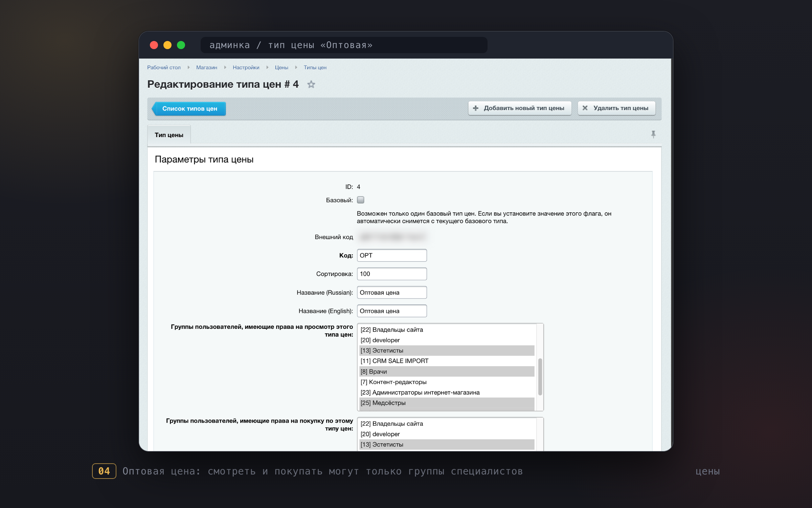Select [20] developer in purchase-rights list

(447, 434)
